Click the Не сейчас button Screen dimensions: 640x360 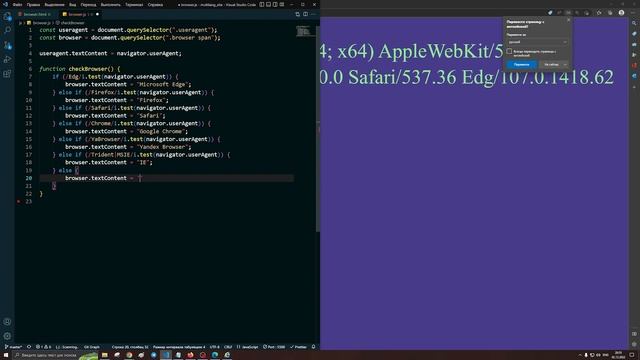551,64
